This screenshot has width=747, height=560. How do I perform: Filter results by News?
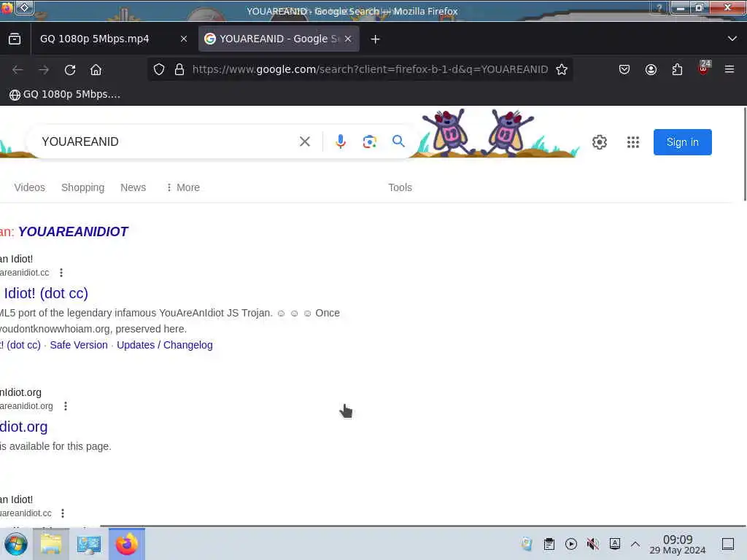point(133,187)
